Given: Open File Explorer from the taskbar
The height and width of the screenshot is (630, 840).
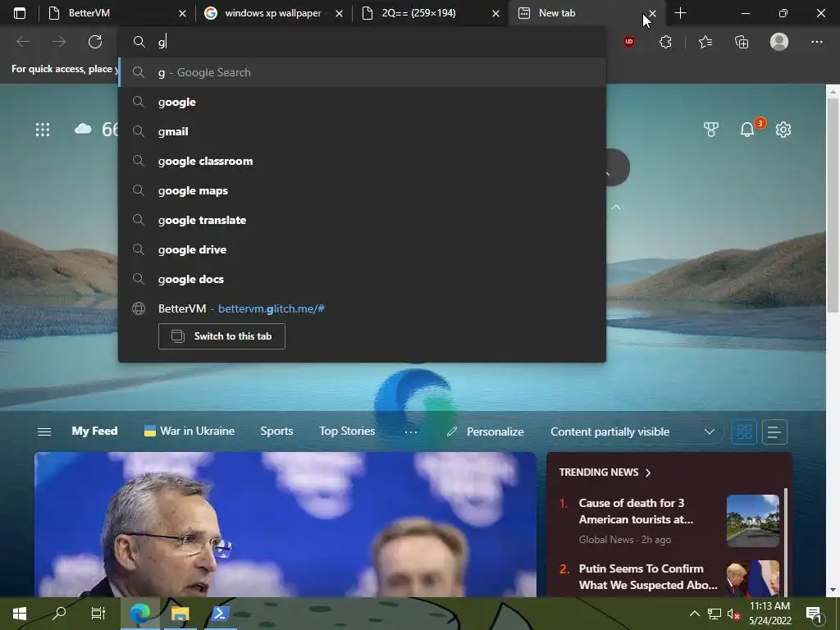Looking at the screenshot, I should 180,614.
